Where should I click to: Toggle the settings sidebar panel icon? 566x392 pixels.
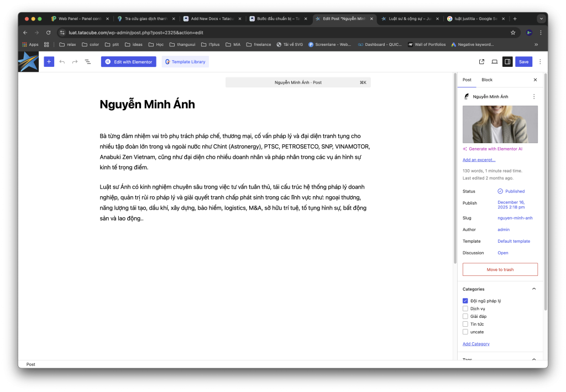[507, 62]
